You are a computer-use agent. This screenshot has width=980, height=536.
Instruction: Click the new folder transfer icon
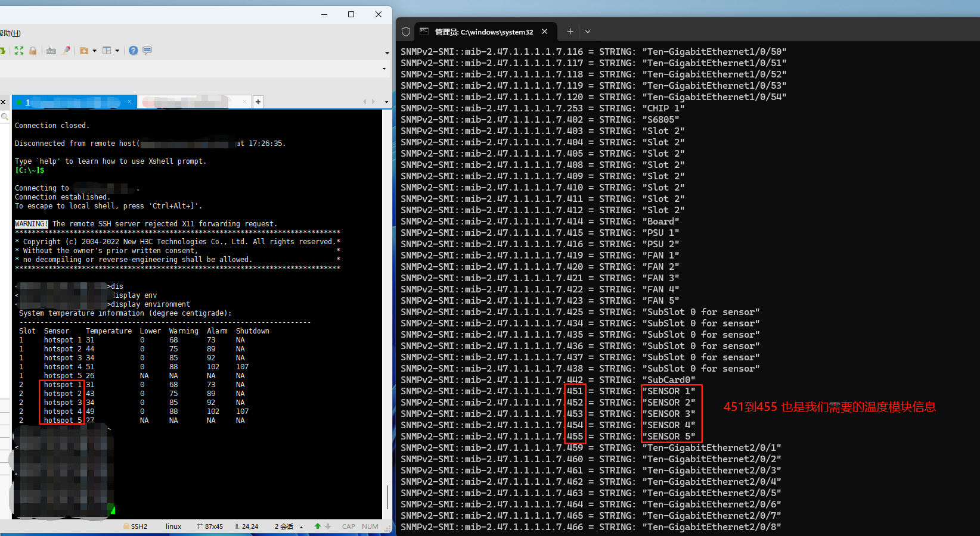pos(84,51)
